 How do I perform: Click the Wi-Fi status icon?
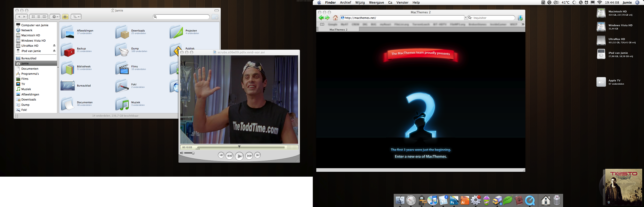600,3
